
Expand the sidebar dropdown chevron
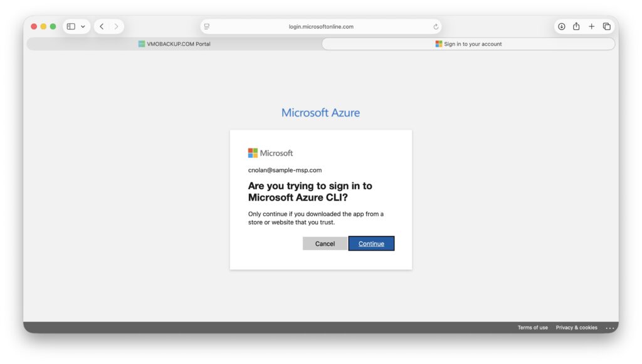pos(83,26)
